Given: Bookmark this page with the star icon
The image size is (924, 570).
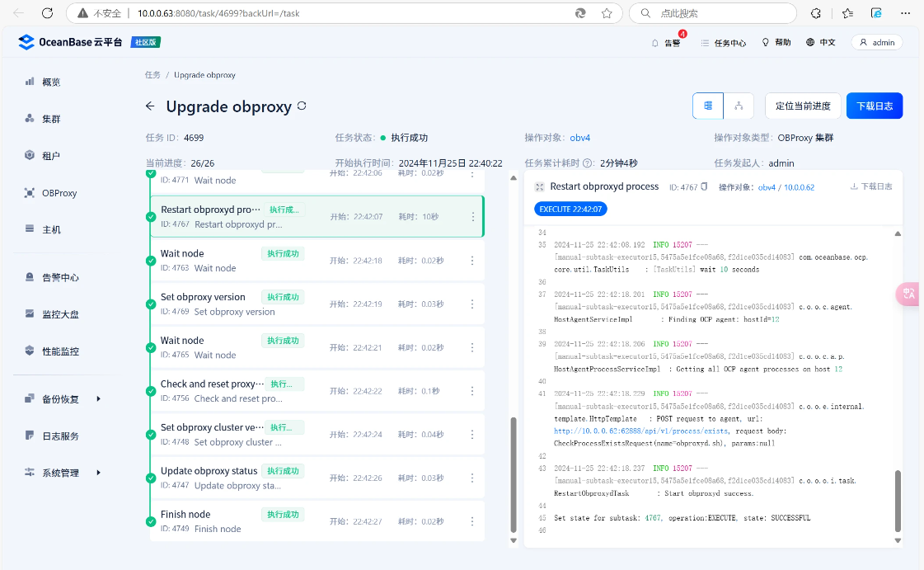Looking at the screenshot, I should [x=607, y=13].
